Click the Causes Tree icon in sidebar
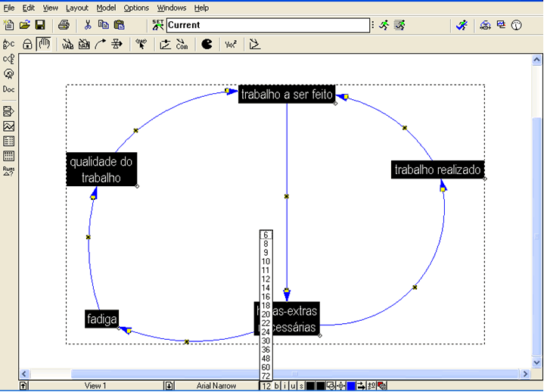Image resolution: width=544 pixels, height=392 pixels. [x=9, y=58]
